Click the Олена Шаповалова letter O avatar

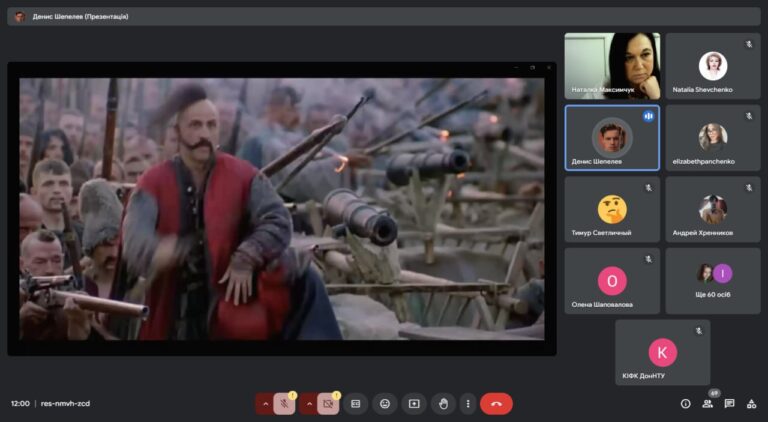pos(612,281)
